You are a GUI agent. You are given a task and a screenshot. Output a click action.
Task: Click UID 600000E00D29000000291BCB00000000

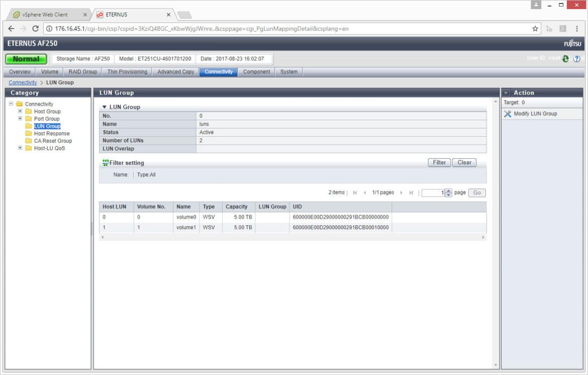(341, 217)
